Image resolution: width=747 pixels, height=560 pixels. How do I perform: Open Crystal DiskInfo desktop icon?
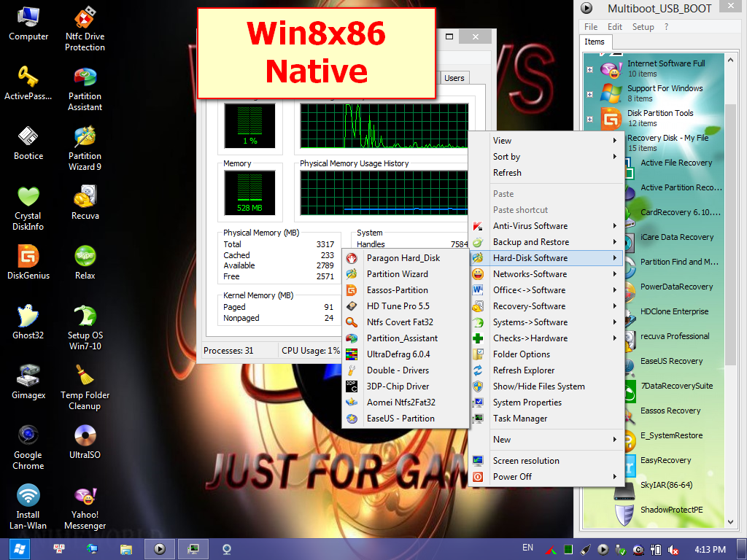(x=28, y=209)
